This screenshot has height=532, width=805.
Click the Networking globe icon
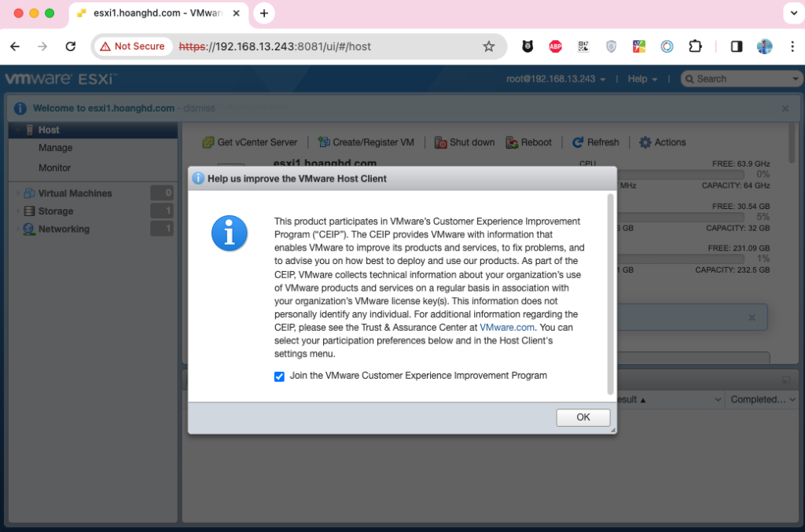[x=29, y=229]
